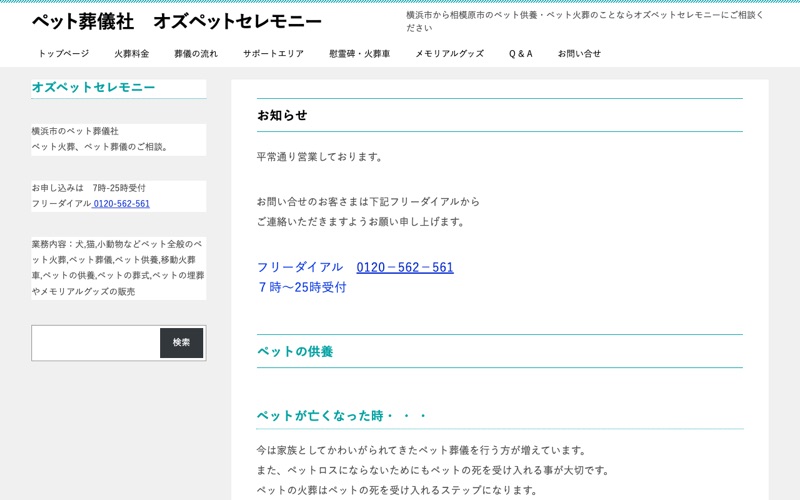Viewport: 800px width, 500px height.
Task: Click the text 平常通り営業しております。
Action: click(x=320, y=157)
